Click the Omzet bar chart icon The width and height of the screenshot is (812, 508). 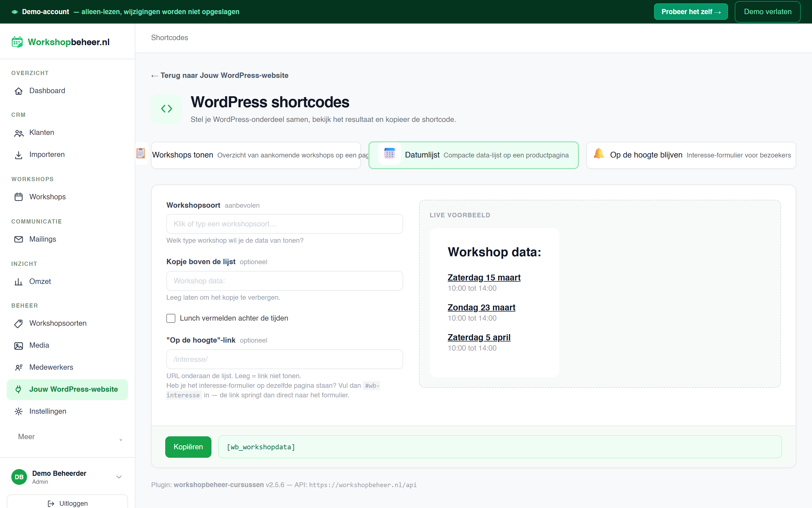[x=18, y=282]
